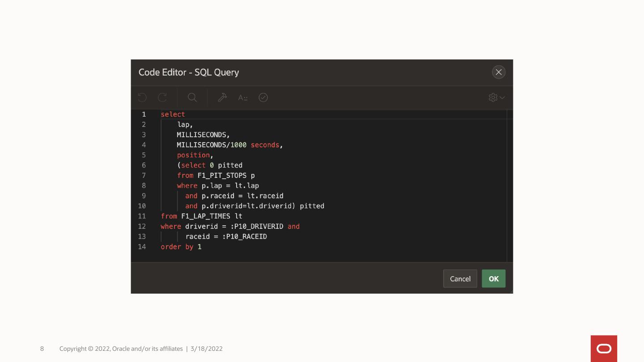Viewport: 644px width, 362px height.
Task: Click 'F1_PIT_STOPS' table name
Action: (x=222, y=176)
